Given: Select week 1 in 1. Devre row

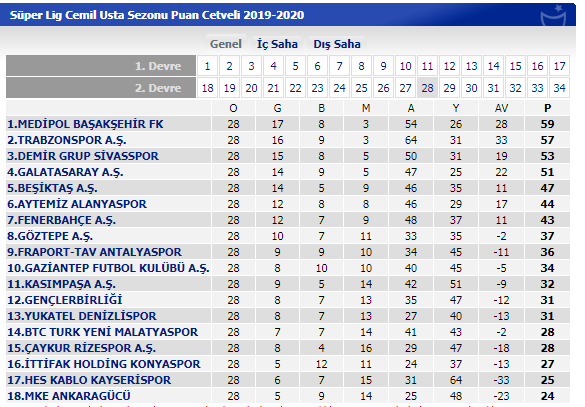Looking at the screenshot, I should tap(207, 66).
